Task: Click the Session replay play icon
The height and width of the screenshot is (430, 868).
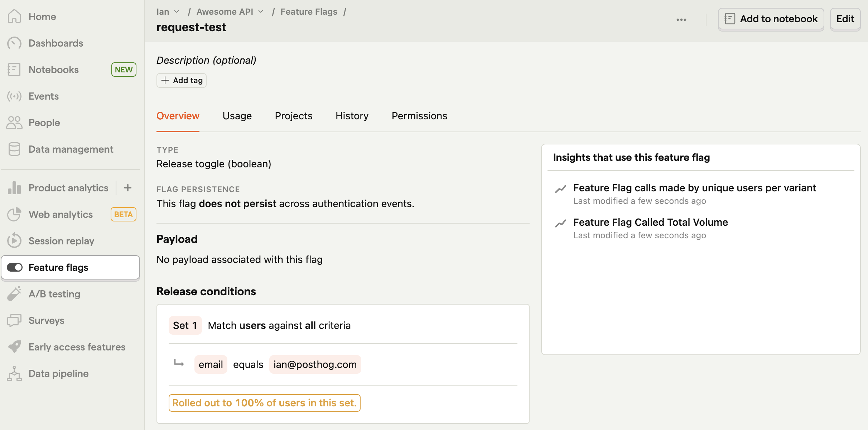Action: tap(14, 241)
